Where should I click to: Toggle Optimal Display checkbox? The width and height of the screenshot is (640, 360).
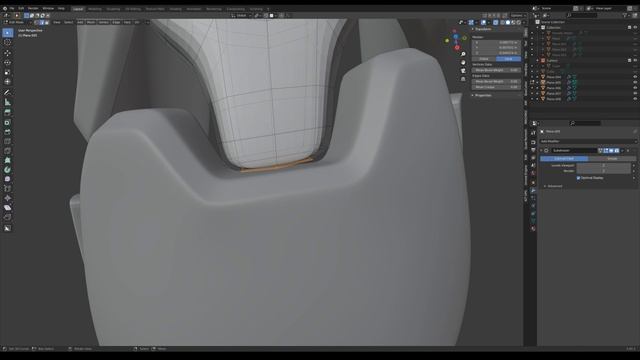[x=578, y=178]
